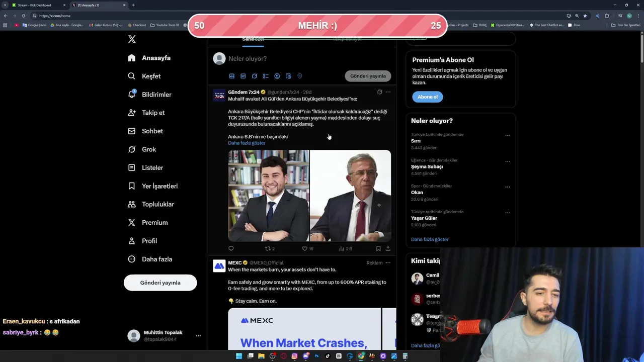Click Daha fazla göster under trends
Image resolution: width=644 pixels, height=362 pixels.
[430, 239]
